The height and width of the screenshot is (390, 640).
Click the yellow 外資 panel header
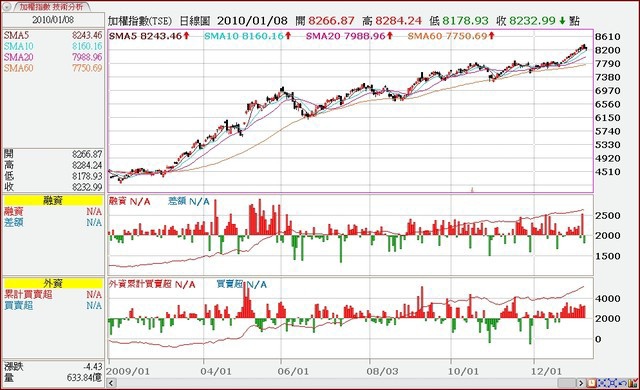[x=53, y=283]
